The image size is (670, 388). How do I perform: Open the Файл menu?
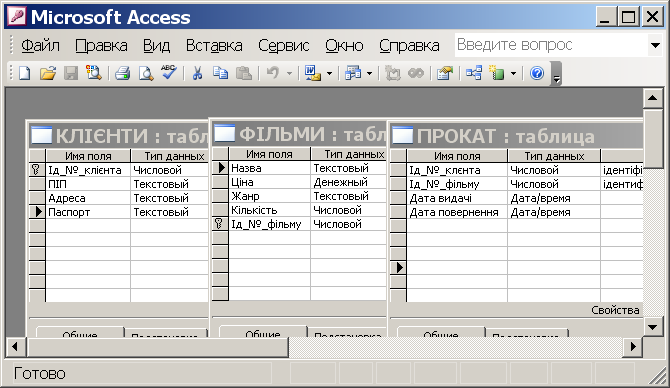coord(40,45)
